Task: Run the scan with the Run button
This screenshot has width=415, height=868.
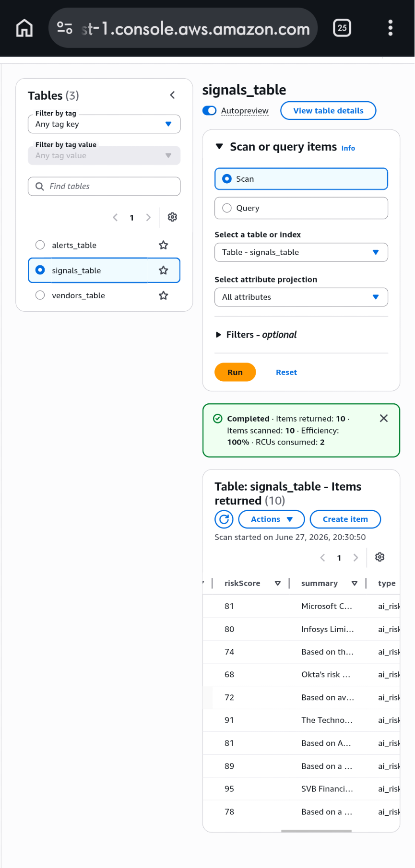Action: point(235,372)
